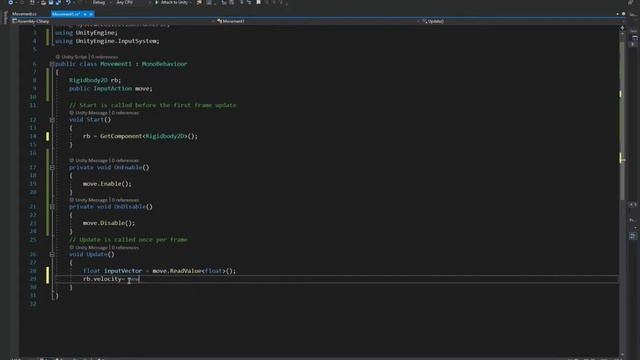Click Unity Message above Start()
The height and width of the screenshot is (360, 640).
[x=88, y=113]
